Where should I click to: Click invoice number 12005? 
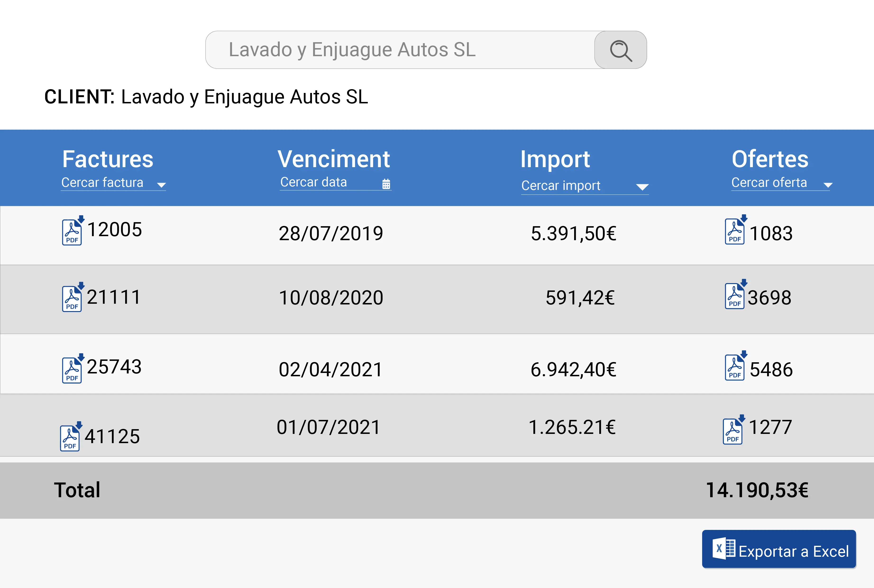115,230
